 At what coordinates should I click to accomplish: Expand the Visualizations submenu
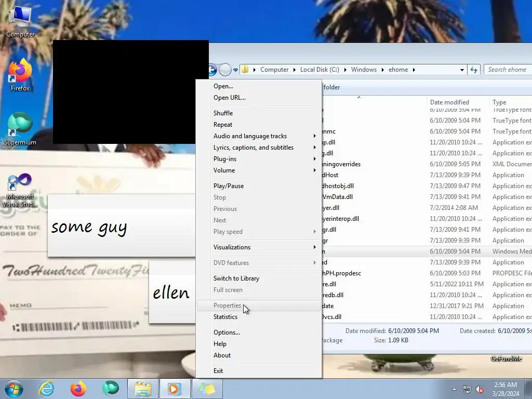tap(259, 247)
